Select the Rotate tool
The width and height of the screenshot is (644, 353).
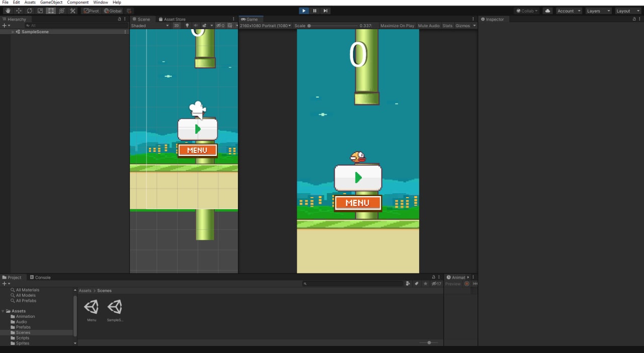point(30,11)
